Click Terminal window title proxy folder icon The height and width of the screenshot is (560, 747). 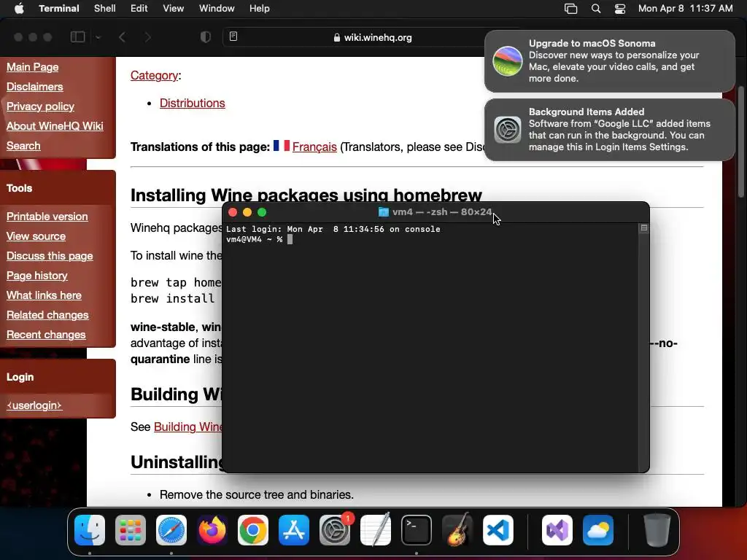(x=384, y=212)
